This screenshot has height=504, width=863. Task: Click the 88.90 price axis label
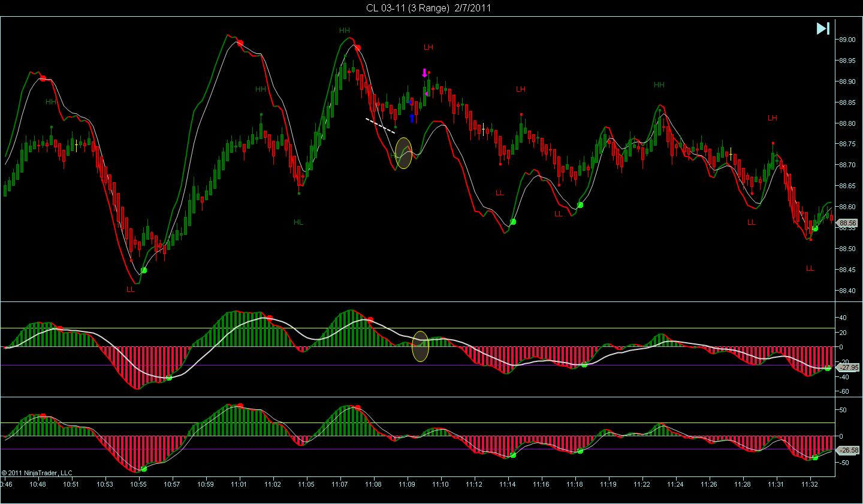tap(847, 82)
